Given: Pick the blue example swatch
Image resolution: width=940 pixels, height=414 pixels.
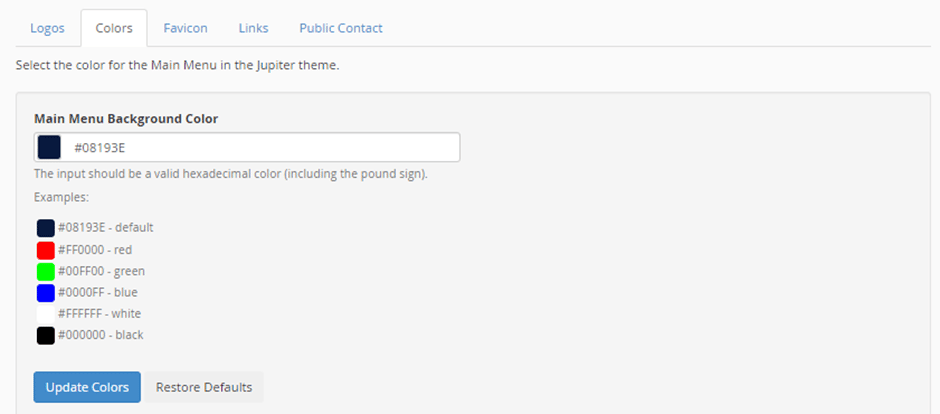Looking at the screenshot, I should click(x=46, y=293).
